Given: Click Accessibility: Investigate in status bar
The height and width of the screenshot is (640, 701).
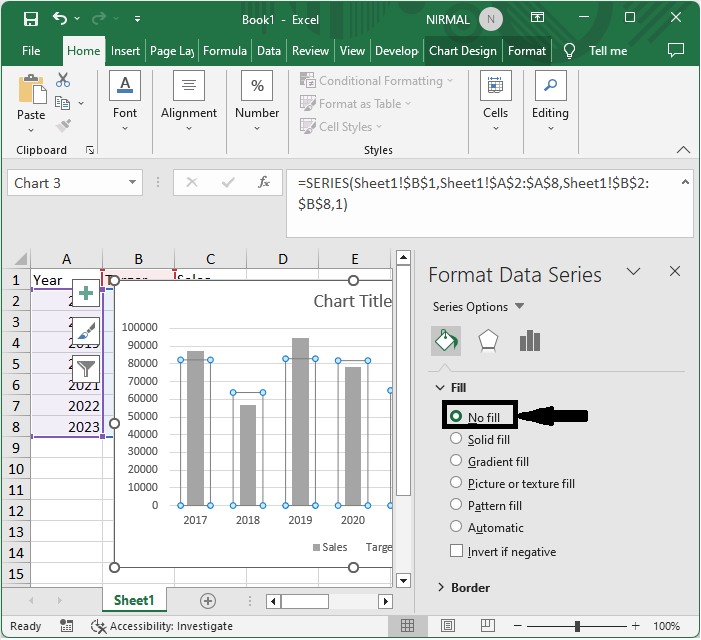Looking at the screenshot, I should point(161,626).
